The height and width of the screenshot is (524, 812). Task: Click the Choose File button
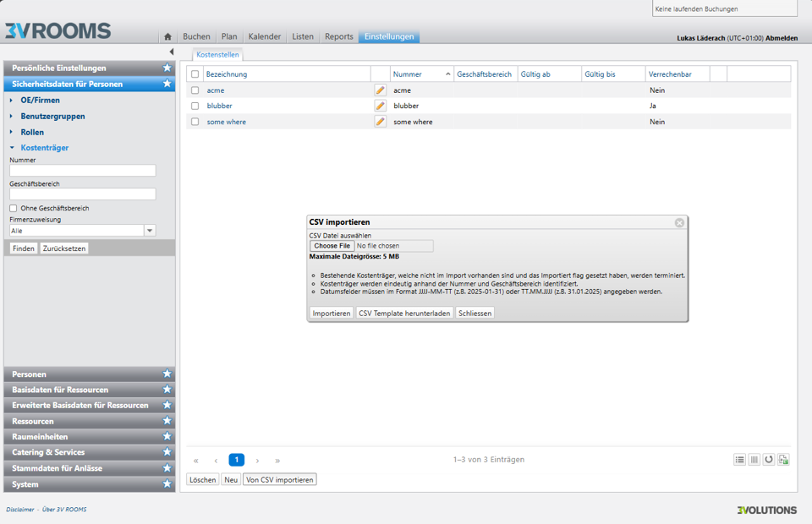pyautogui.click(x=332, y=246)
